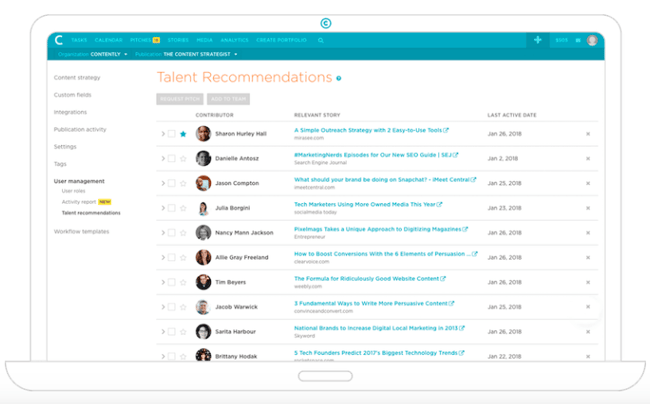The width and height of the screenshot is (650, 404).
Task: Dismiss Danielle Antosz recommendation
Action: [x=588, y=159]
